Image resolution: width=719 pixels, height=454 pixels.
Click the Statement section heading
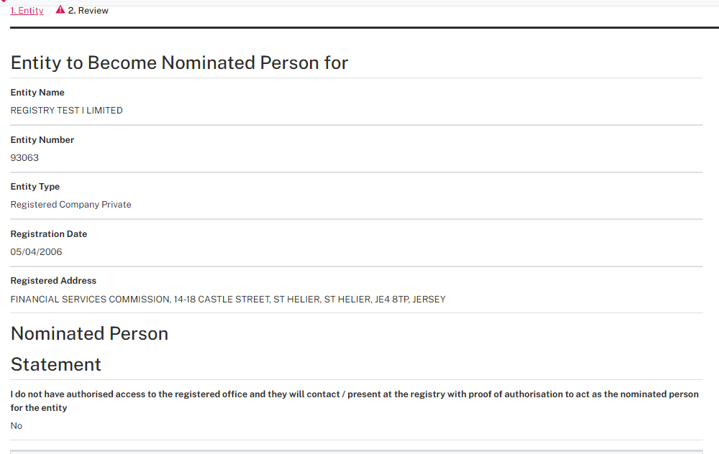[56, 364]
